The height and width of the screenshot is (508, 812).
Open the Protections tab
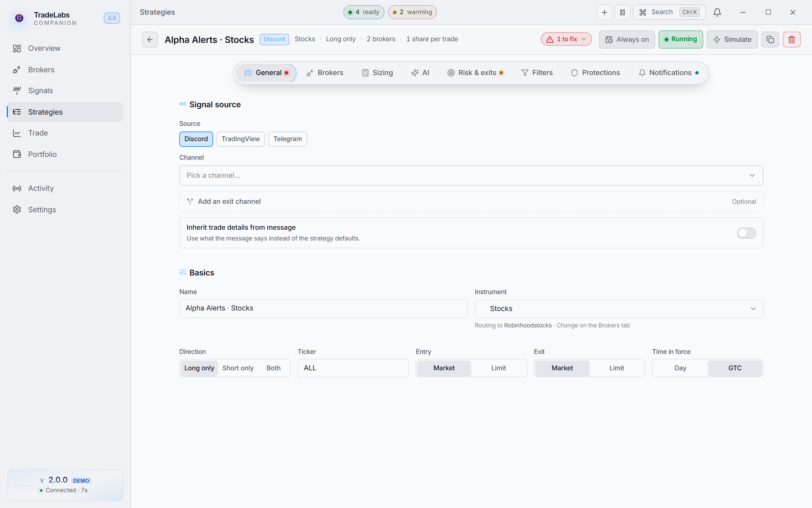[x=595, y=73]
